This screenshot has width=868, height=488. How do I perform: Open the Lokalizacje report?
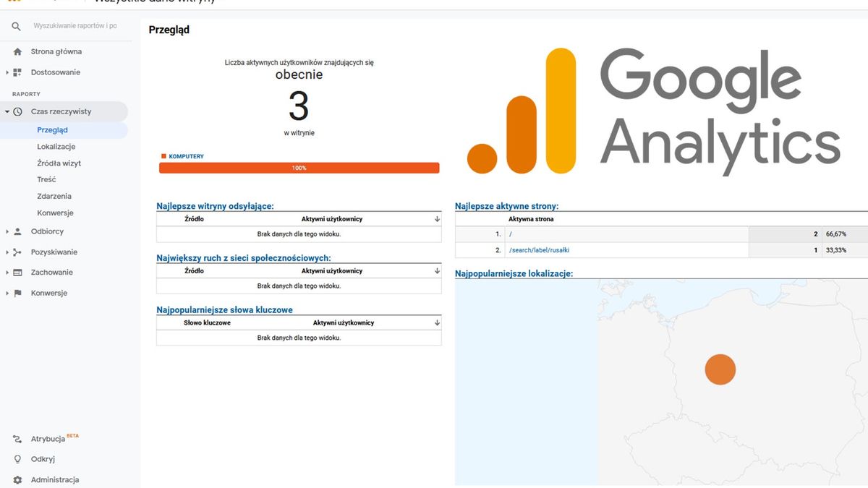coord(56,147)
